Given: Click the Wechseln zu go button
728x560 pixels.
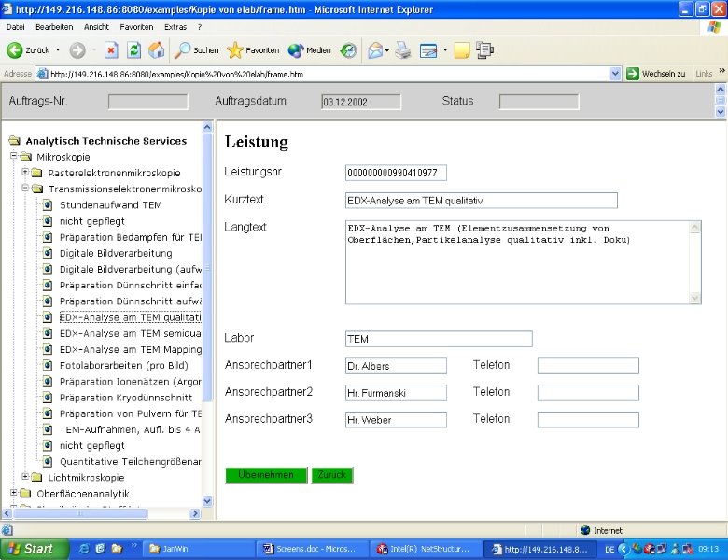Looking at the screenshot, I should pyautogui.click(x=655, y=74).
